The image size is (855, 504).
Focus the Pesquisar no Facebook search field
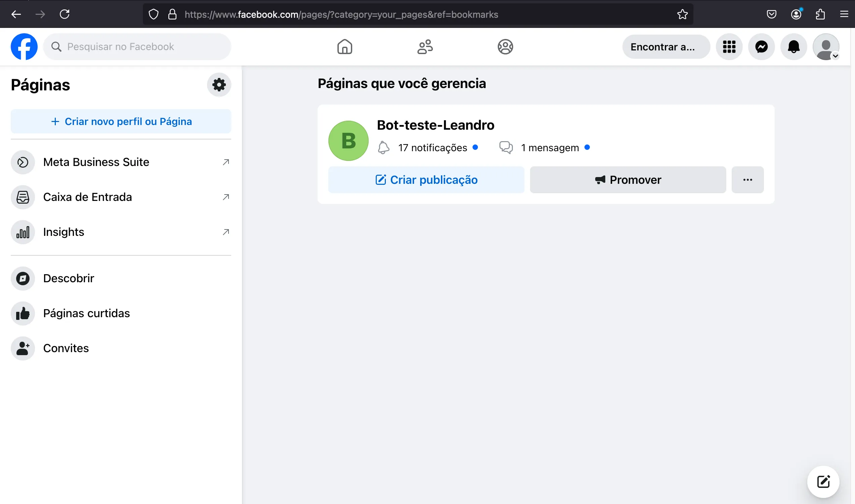pyautogui.click(x=137, y=46)
